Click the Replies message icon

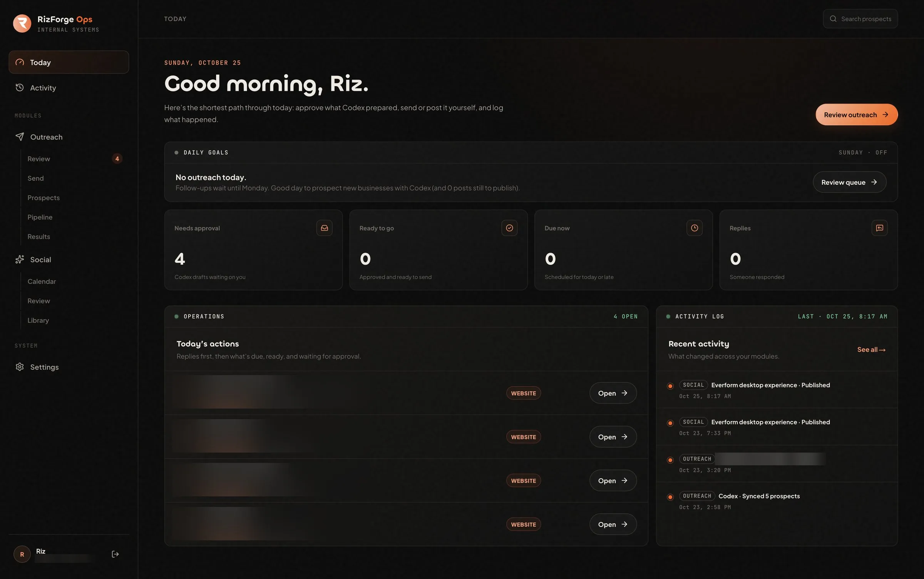(x=879, y=228)
